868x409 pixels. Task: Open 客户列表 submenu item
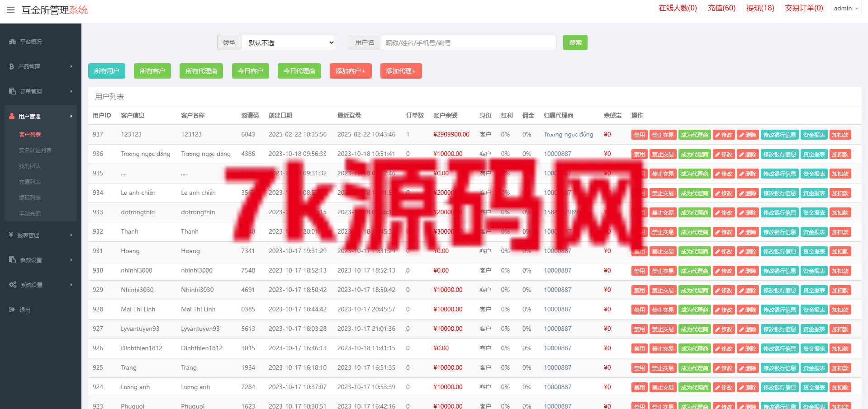(x=30, y=134)
